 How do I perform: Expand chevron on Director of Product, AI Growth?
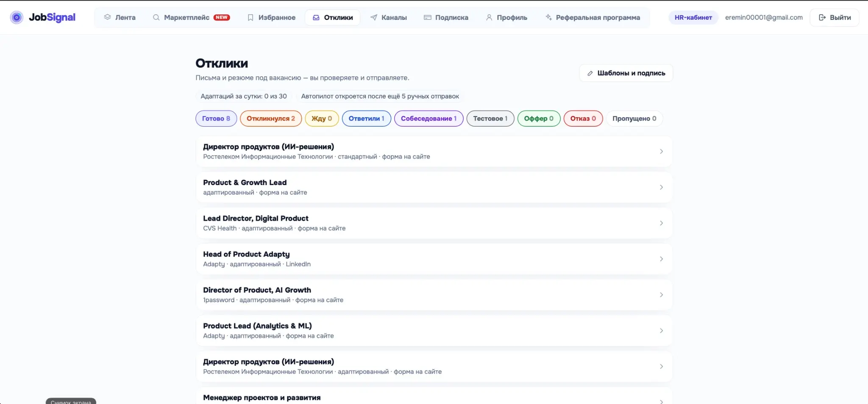[x=661, y=295]
